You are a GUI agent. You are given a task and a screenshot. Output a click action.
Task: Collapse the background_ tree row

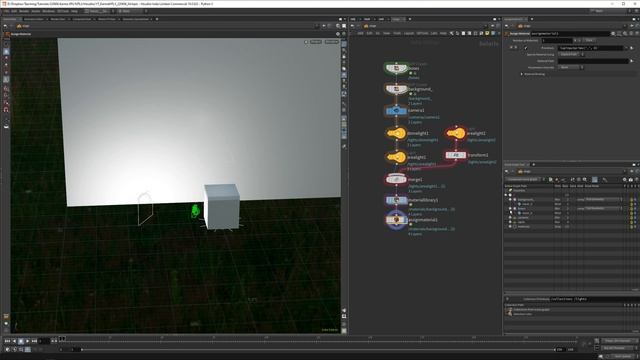[x=510, y=200]
